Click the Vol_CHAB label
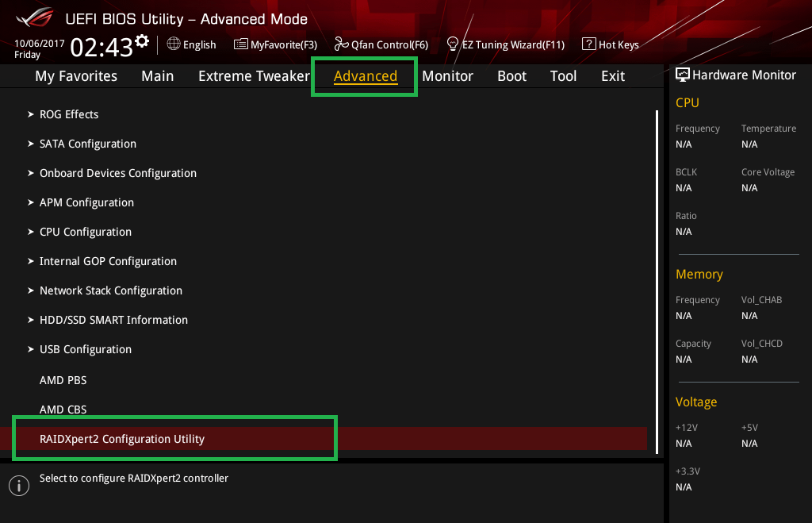 (761, 300)
